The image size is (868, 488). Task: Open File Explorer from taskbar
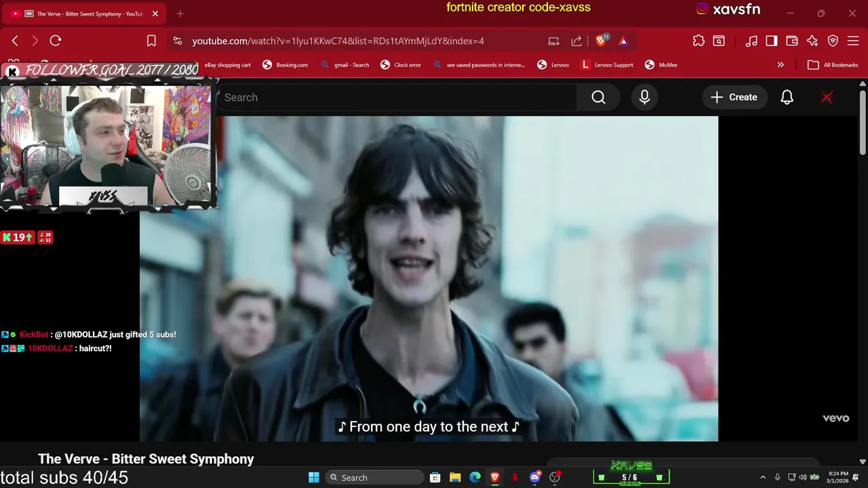[455, 478]
